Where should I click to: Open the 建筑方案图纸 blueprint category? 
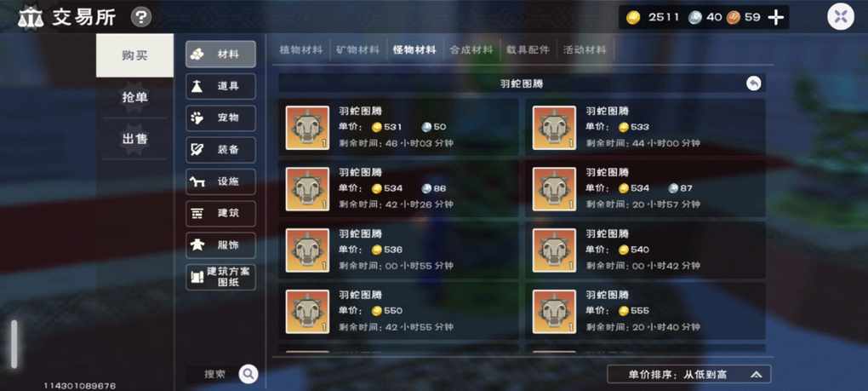(x=221, y=277)
